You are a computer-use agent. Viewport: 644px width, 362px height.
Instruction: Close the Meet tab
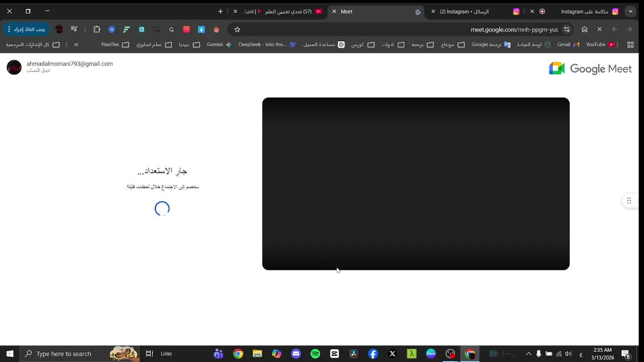coord(334,11)
